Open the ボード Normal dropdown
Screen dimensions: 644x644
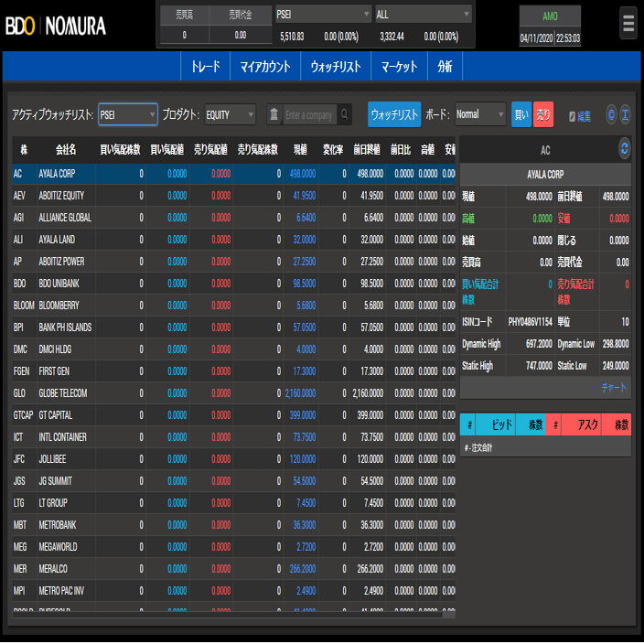(x=480, y=114)
